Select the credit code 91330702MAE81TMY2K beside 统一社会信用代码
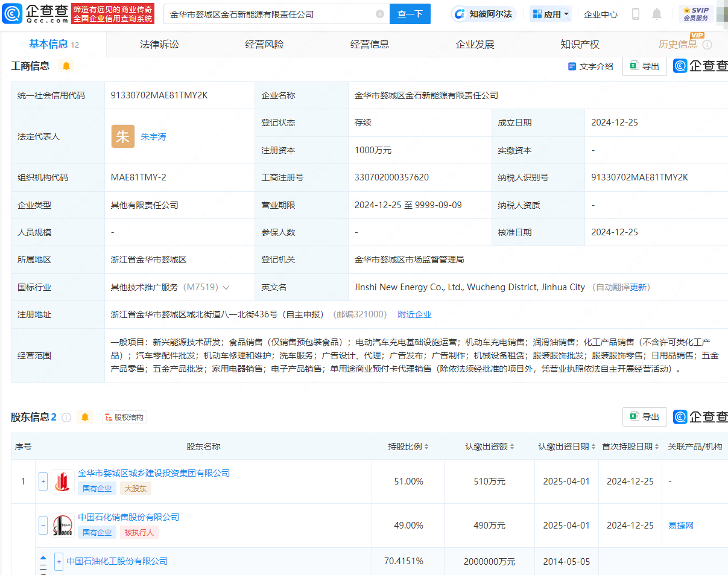 point(159,95)
